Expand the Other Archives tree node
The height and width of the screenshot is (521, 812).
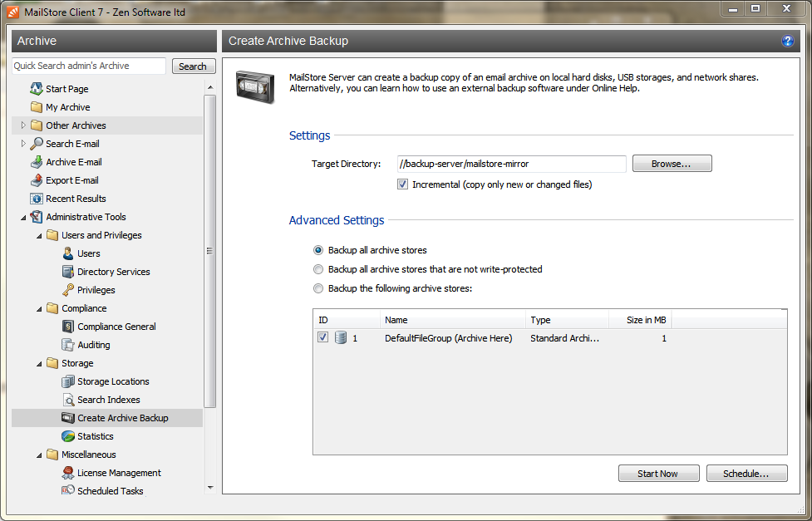[x=22, y=125]
